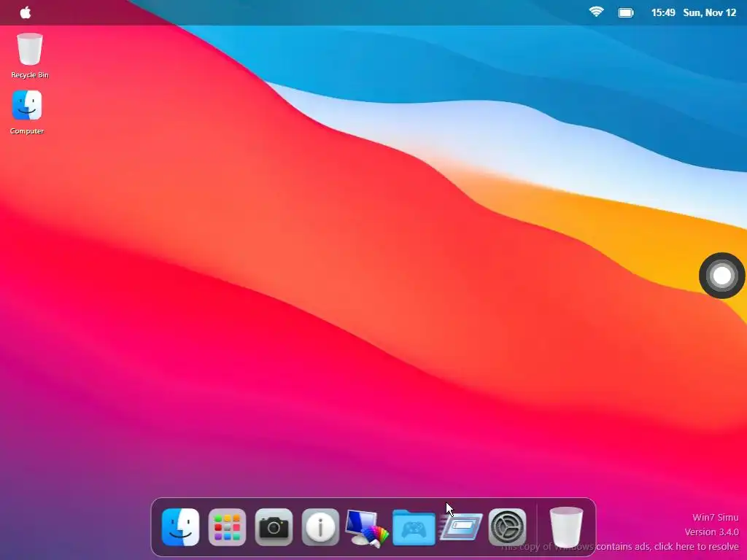
Task: Click the battery status icon
Action: (x=625, y=12)
